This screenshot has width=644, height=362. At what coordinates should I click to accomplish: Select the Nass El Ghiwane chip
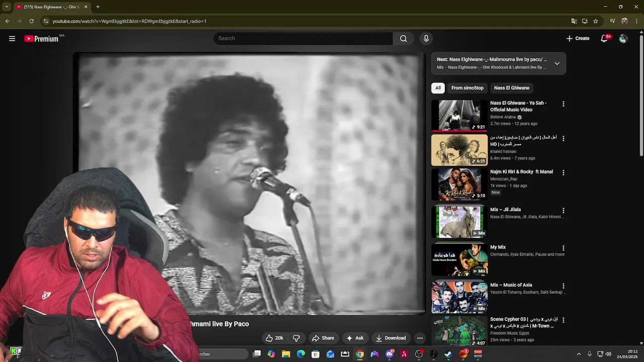pyautogui.click(x=512, y=88)
